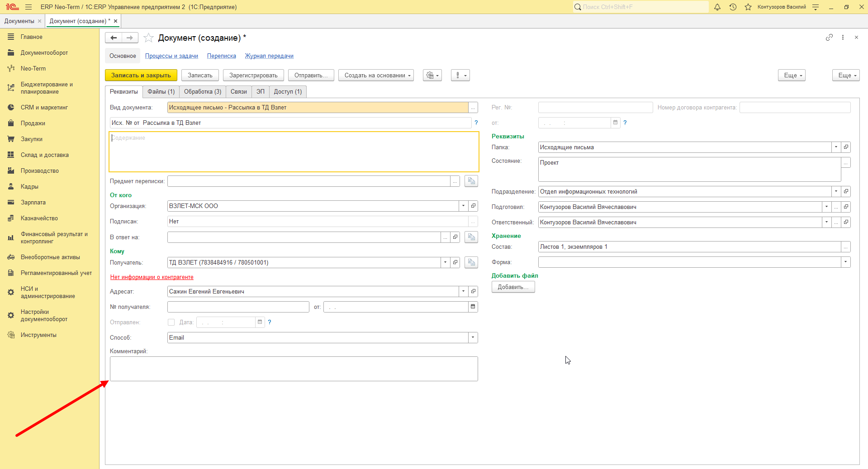Click Записать и закрыть button
Screen dimensions: 868x469
[141, 75]
